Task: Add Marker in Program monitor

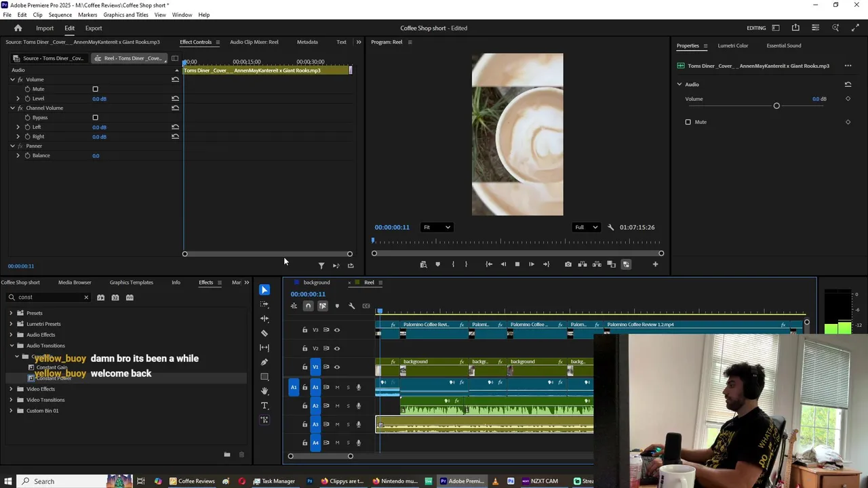Action: (437, 264)
